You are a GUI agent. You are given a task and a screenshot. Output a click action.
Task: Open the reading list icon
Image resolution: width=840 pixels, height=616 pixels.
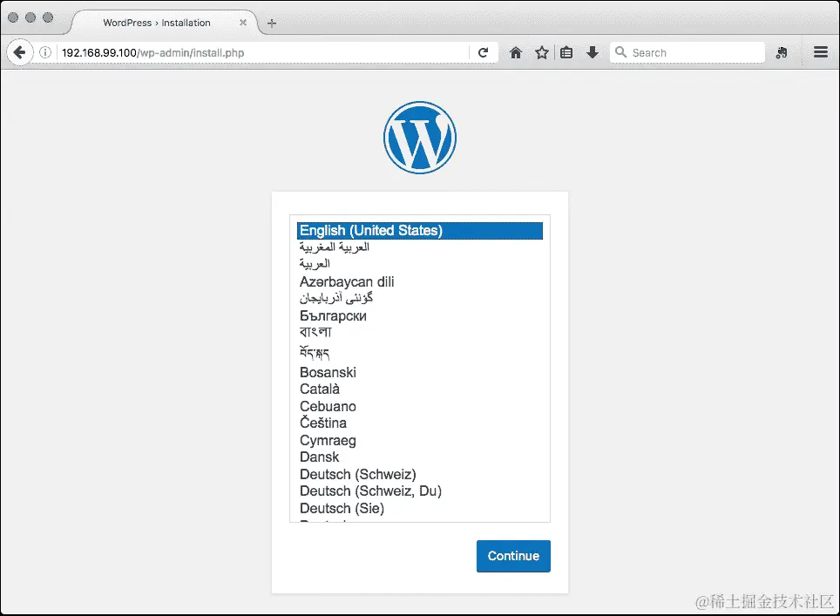(x=566, y=51)
